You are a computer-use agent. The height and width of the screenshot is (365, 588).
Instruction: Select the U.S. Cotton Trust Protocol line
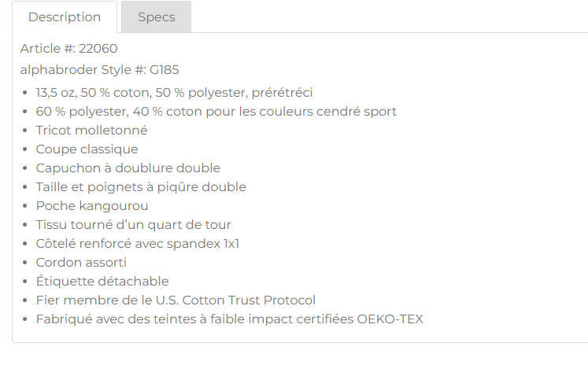(x=176, y=300)
